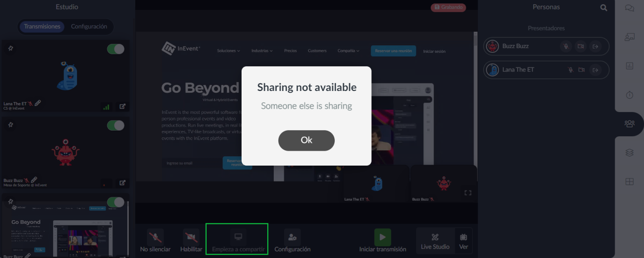Click the Iniciar sesión link

[434, 51]
